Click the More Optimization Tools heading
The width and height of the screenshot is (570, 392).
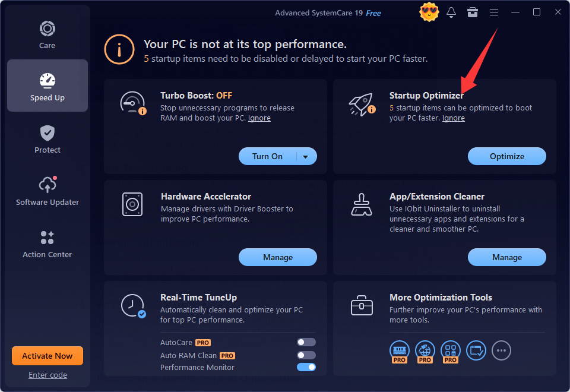pos(441,298)
